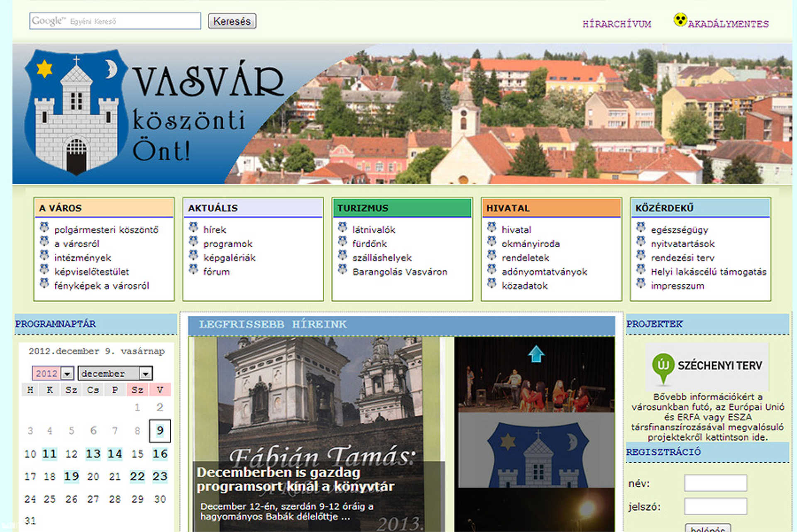Click the crest bullet beside hírek
This screenshot has width=797, height=532.
193,227
